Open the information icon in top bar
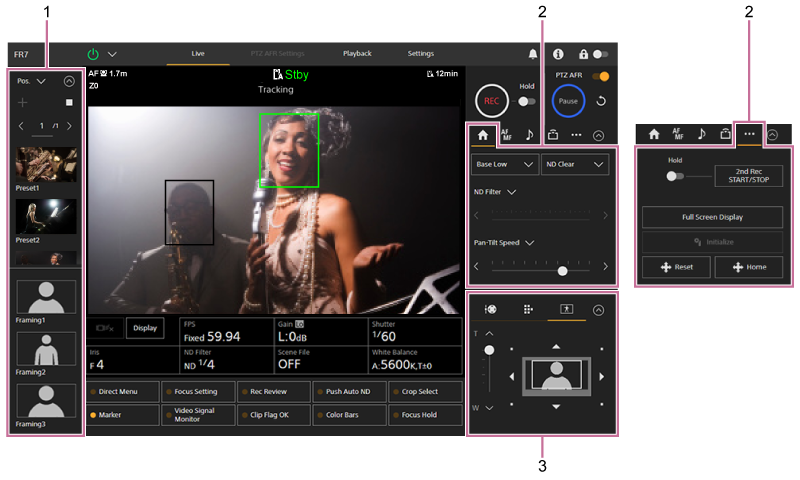This screenshot has width=800, height=480. coord(558,54)
